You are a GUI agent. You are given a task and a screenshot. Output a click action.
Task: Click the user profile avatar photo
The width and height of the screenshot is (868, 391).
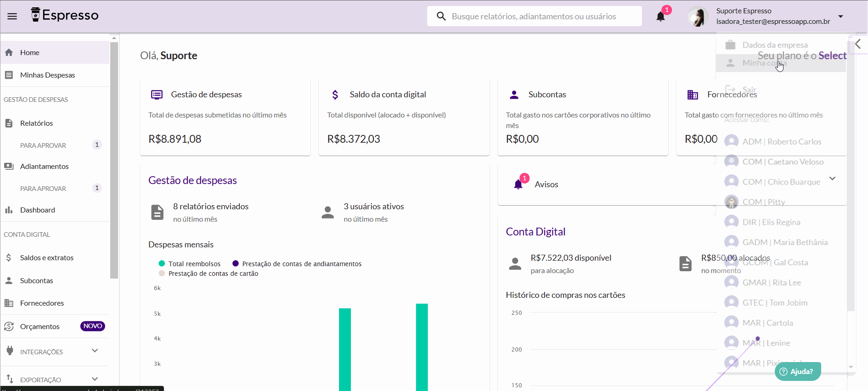pyautogui.click(x=698, y=17)
